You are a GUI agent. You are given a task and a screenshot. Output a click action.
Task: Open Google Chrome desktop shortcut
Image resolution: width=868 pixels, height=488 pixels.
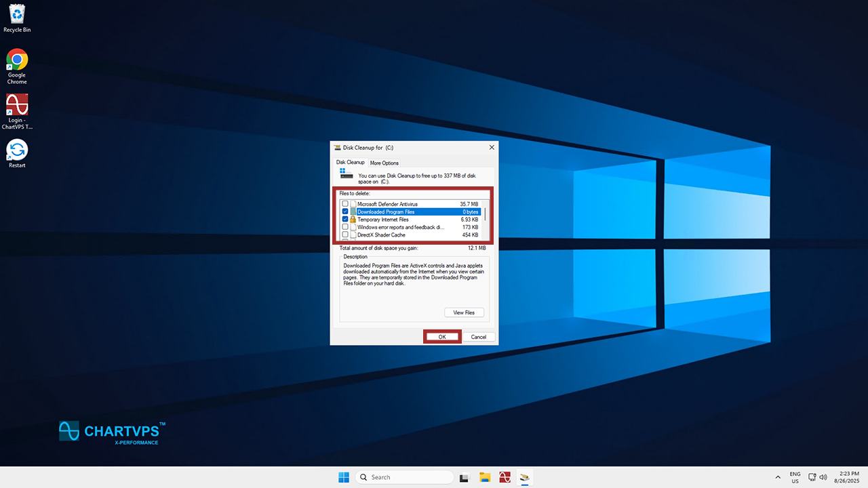click(x=17, y=61)
